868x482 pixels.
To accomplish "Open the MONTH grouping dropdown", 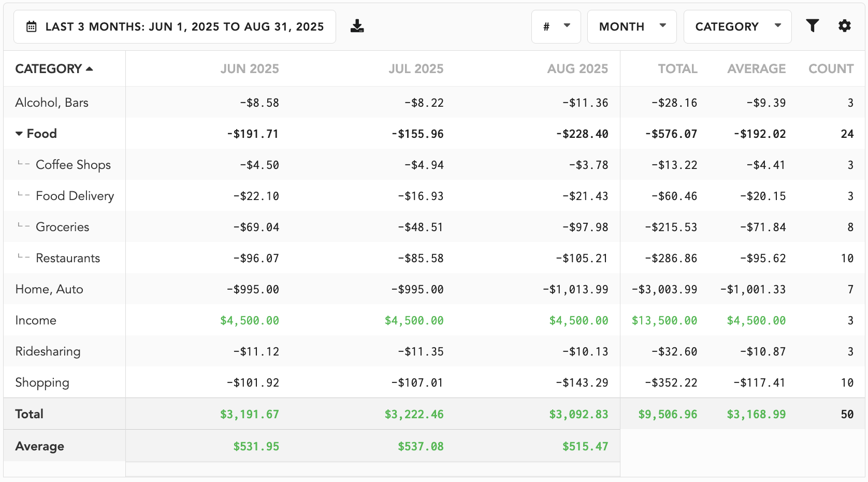I will tap(631, 26).
